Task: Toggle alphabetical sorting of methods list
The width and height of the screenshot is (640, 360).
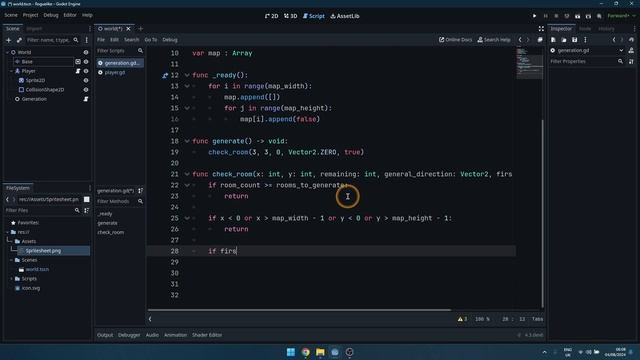Action: pyautogui.click(x=140, y=191)
